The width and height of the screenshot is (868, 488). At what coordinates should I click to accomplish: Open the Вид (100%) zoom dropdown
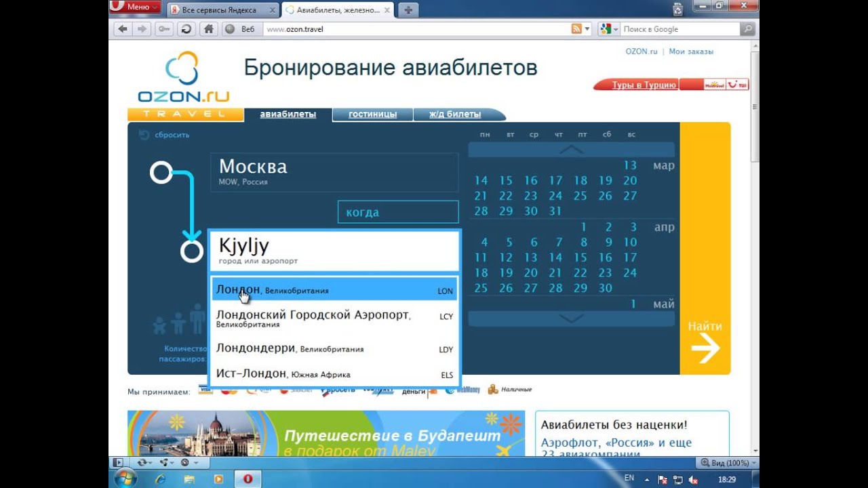pyautogui.click(x=727, y=463)
